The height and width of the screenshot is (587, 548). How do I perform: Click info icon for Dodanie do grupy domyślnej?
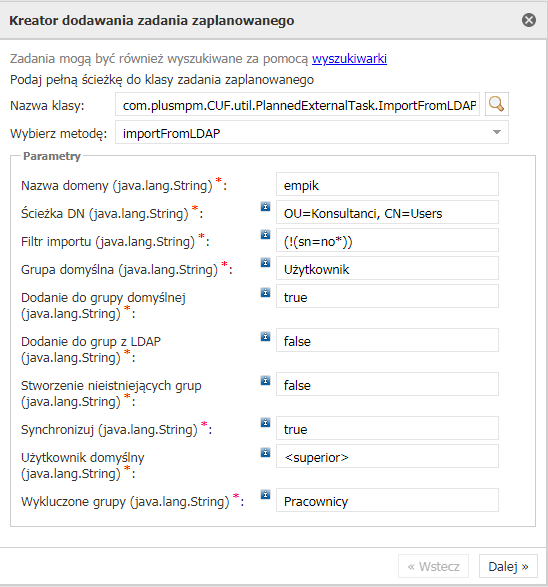(265, 292)
